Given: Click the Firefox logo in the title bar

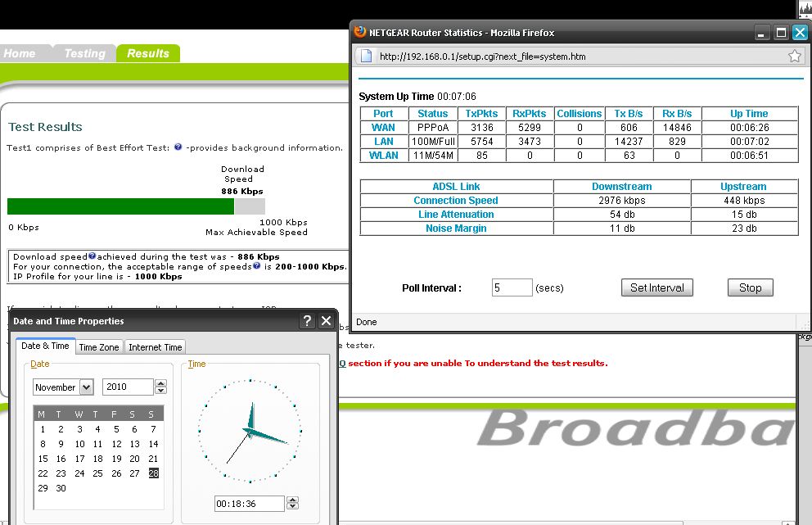Looking at the screenshot, I should coord(360,33).
